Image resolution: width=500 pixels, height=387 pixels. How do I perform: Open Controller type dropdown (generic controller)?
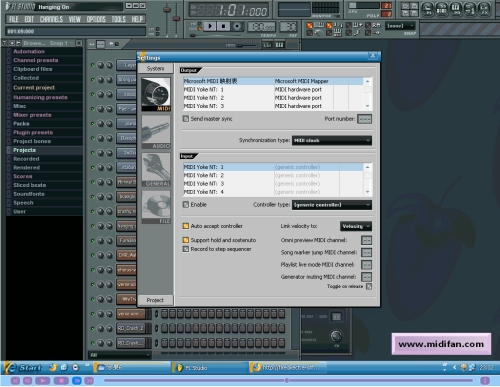[332, 205]
